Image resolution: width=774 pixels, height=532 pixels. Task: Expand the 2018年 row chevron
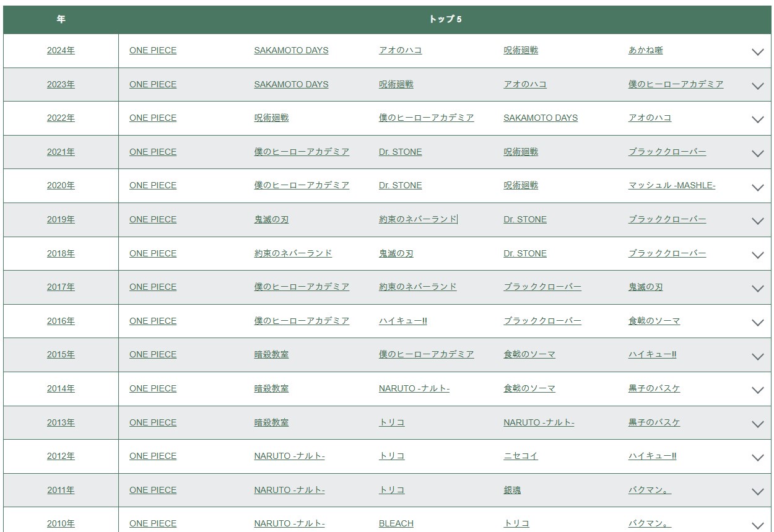(757, 255)
